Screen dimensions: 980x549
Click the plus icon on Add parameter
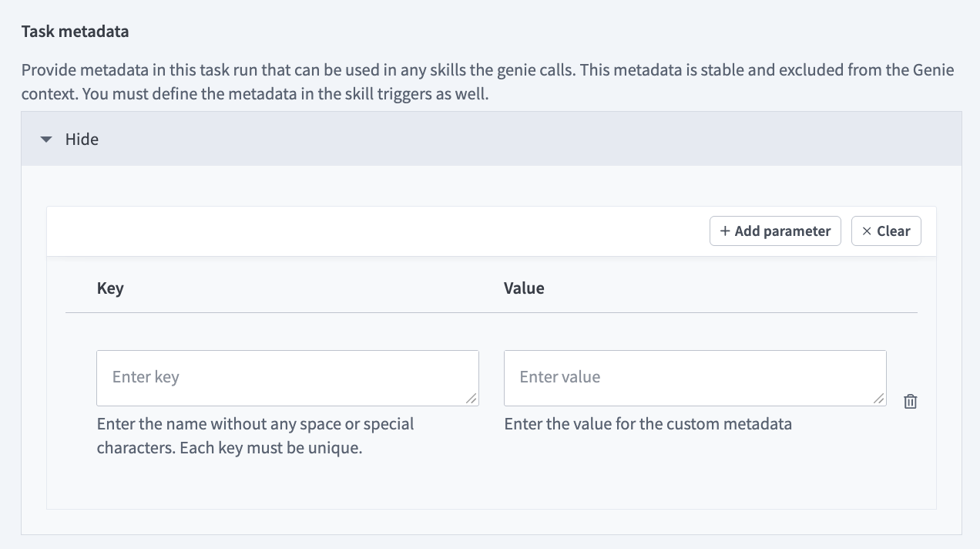pyautogui.click(x=725, y=231)
